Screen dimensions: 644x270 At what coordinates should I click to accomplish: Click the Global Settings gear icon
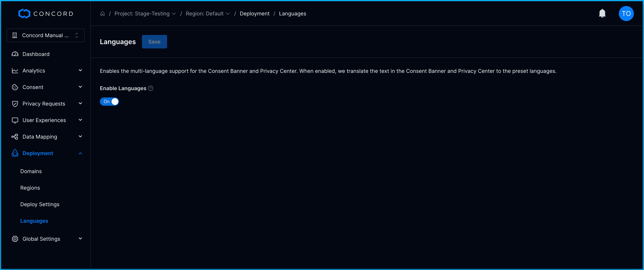point(15,239)
